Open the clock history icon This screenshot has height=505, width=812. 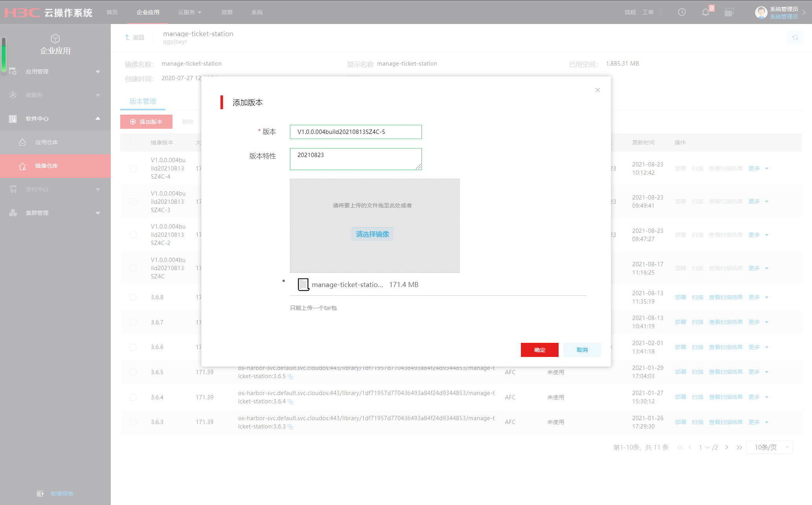click(x=682, y=12)
